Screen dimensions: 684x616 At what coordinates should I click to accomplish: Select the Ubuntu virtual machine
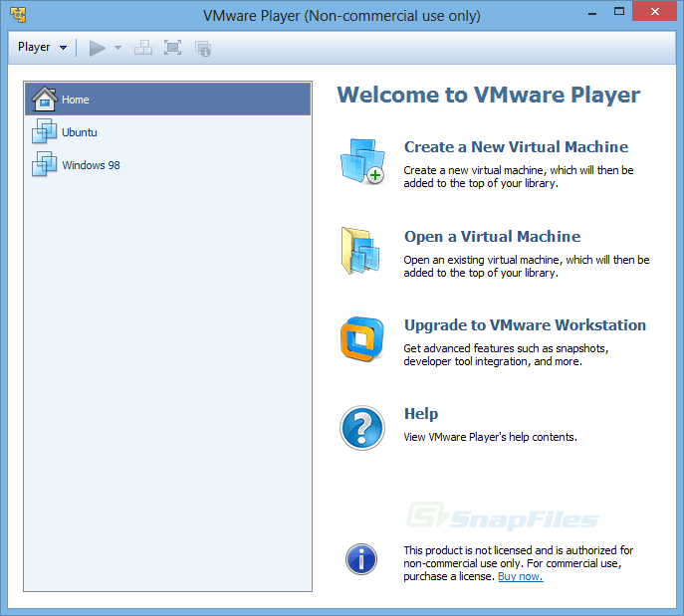(x=168, y=132)
